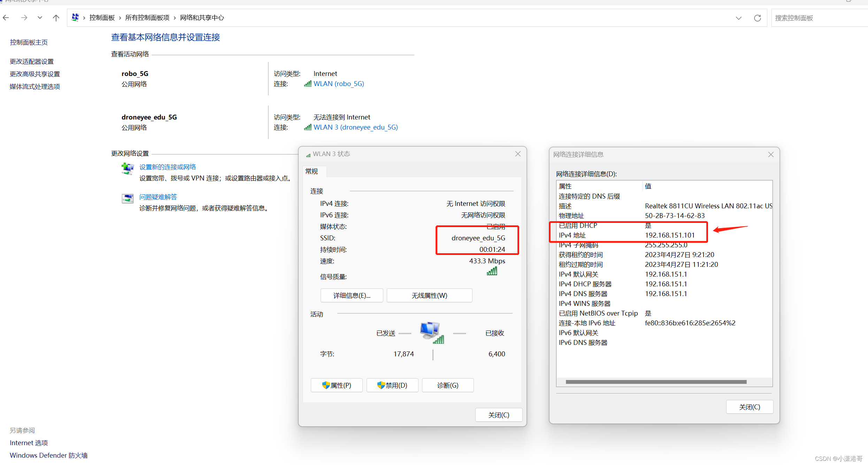Expand address bar history dropdown
Image resolution: width=868 pixels, height=465 pixels.
click(738, 18)
